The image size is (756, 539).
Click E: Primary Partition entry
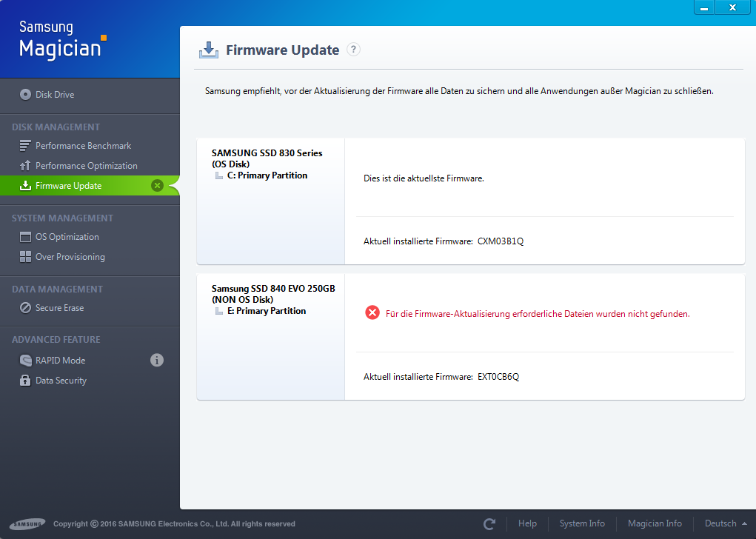[267, 311]
